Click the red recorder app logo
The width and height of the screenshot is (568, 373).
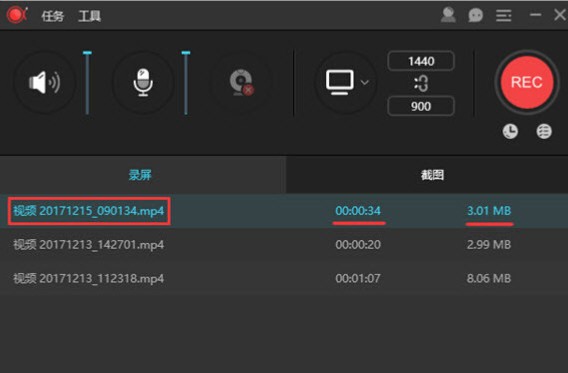point(17,15)
